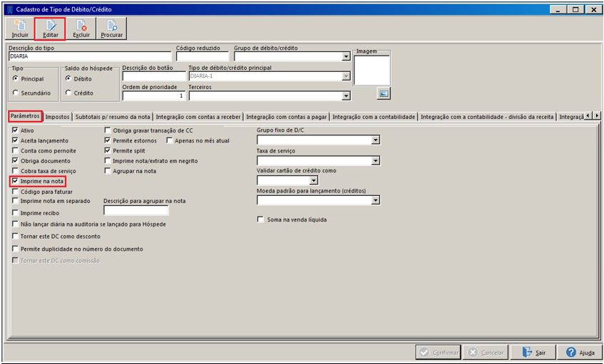604x364 pixels.
Task: Switch to the Parâmetros tab
Action: pos(25,116)
